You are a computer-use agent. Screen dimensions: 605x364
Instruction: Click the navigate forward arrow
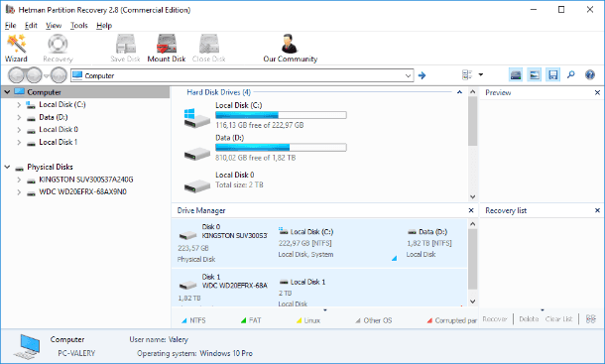click(34, 75)
